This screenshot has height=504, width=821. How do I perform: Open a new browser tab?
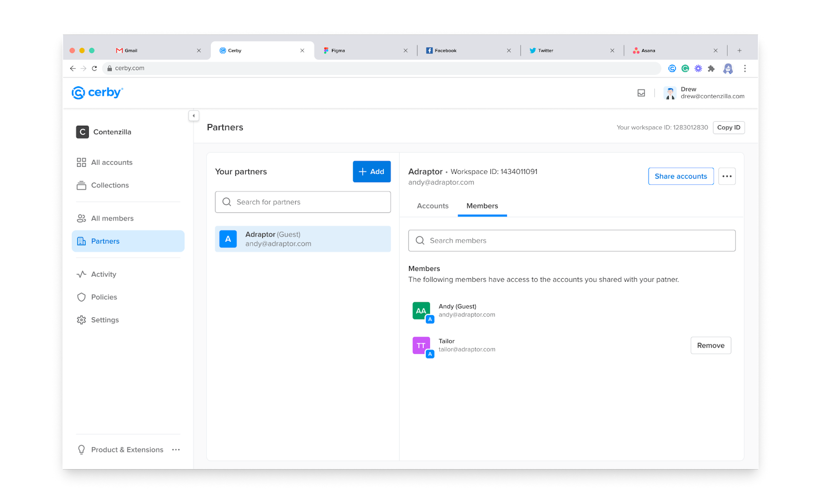(x=739, y=50)
